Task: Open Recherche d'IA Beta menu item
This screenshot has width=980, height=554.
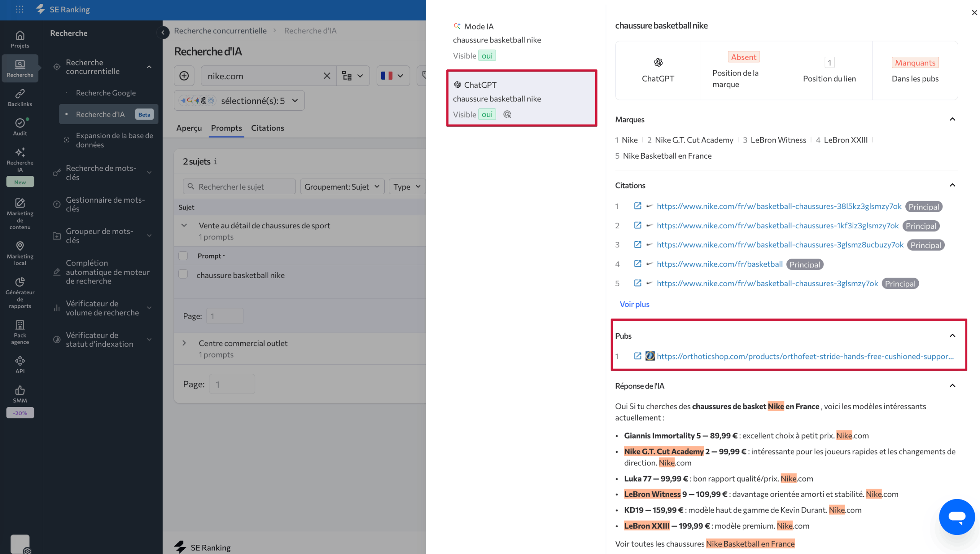Action: (108, 114)
